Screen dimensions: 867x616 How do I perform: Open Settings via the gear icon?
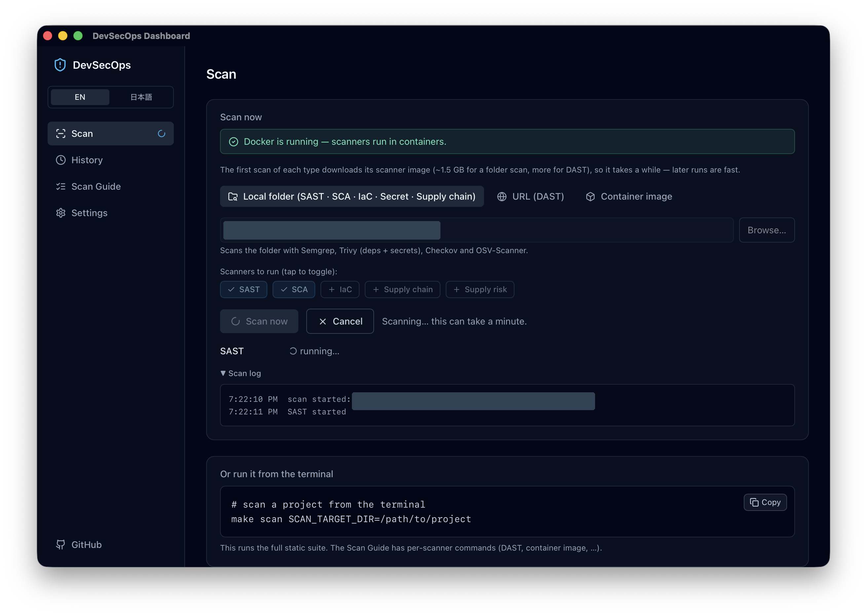(61, 213)
